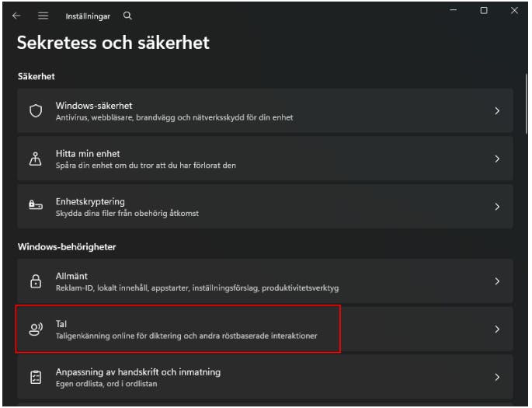The width and height of the screenshot is (532, 408).
Task: Click chevron on the Tal row
Action: point(497,329)
